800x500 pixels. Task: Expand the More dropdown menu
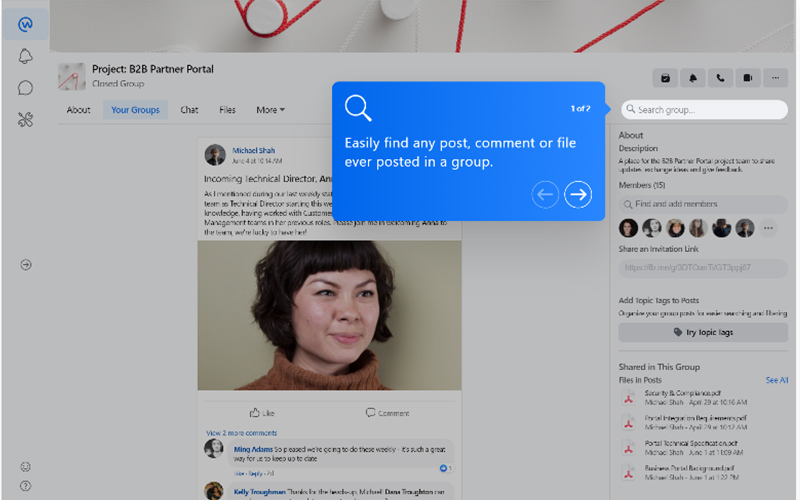[270, 110]
